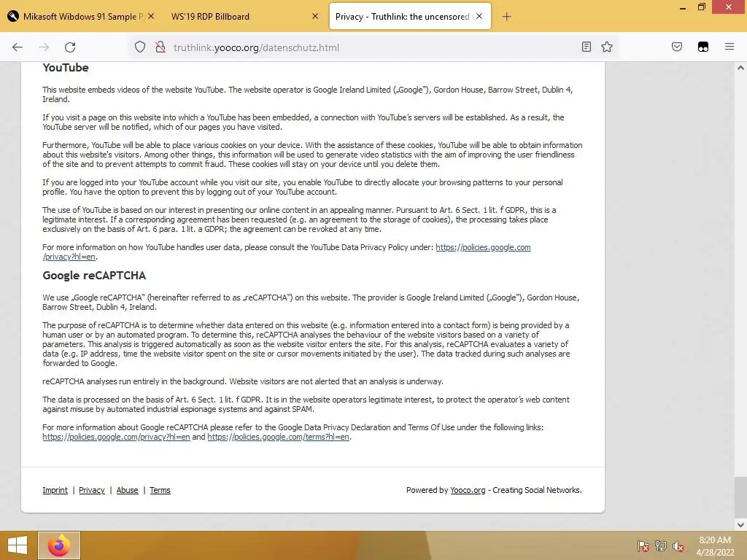
Task: Open YouTube privacy policy policies.google.com link
Action: [x=483, y=247]
